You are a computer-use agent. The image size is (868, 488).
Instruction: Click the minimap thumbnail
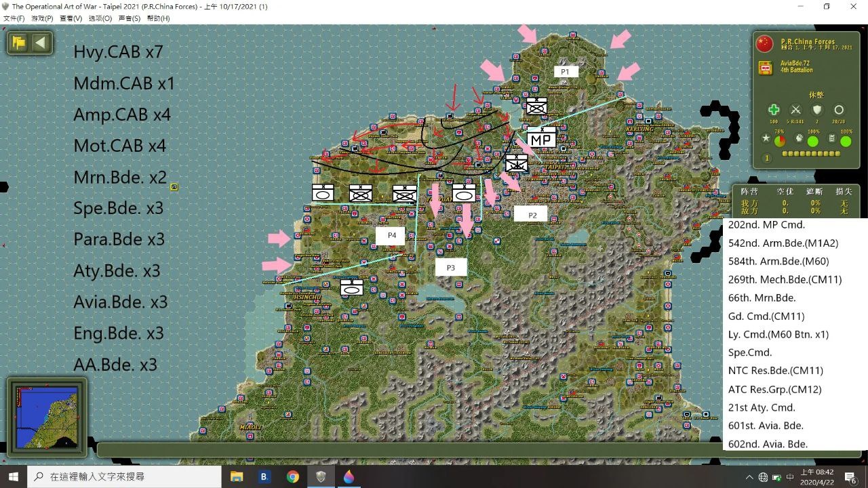47,418
